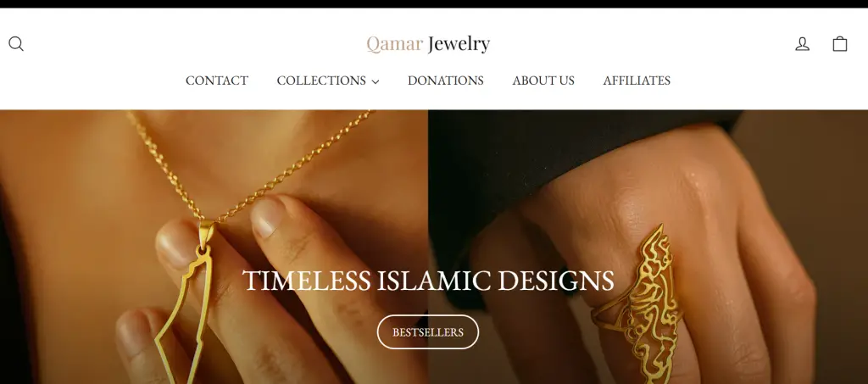Expand the Collections dropdown chevron

point(376,82)
